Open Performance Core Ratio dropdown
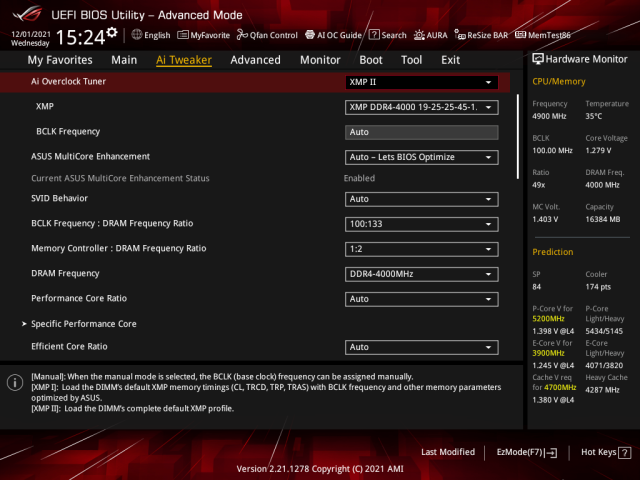Screen dimensions: 640x480 click(421, 299)
